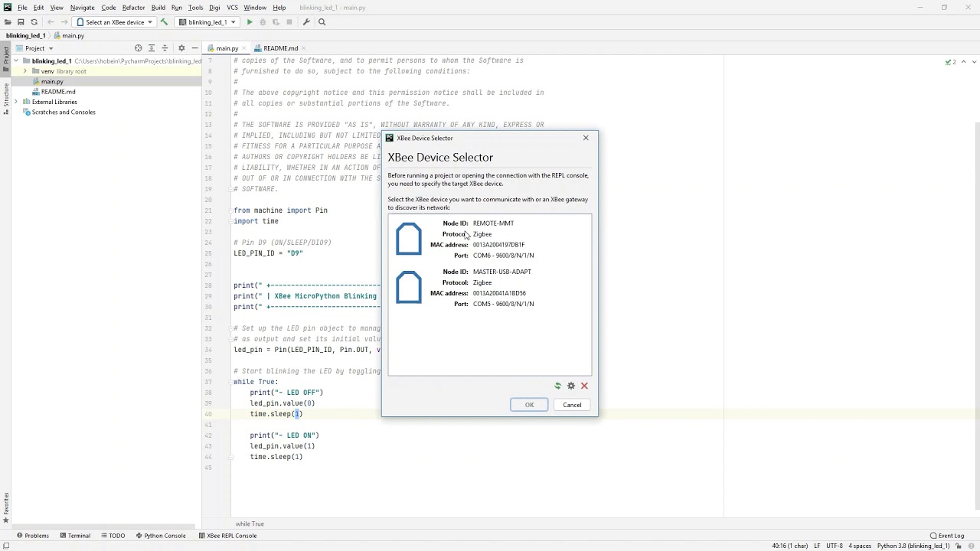Hide the Project panel minus icon

(194, 48)
